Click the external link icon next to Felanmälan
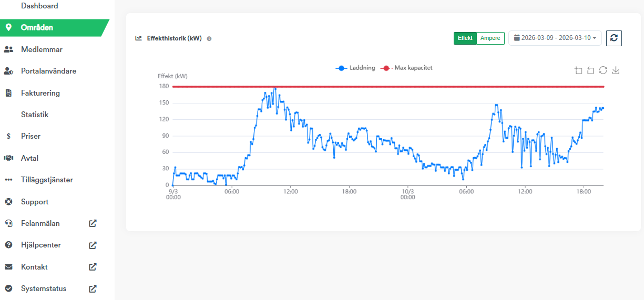 (93, 223)
